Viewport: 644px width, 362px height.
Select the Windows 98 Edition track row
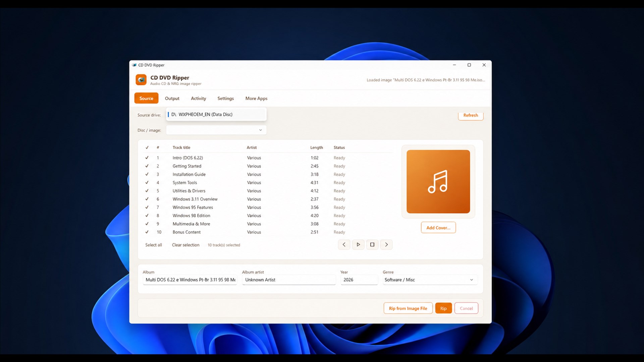(x=268, y=216)
